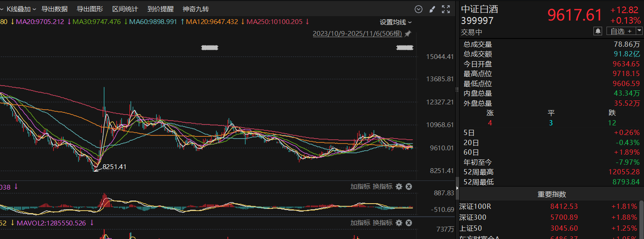Click 加指标 in the MACD panel
The image size is (644, 239).
click(361, 187)
